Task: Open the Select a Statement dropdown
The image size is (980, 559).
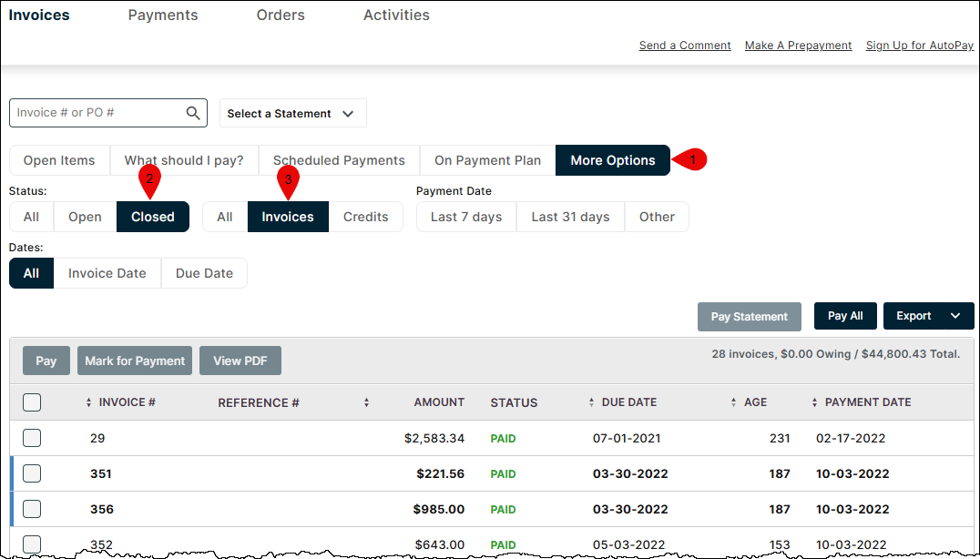Action: click(x=293, y=113)
